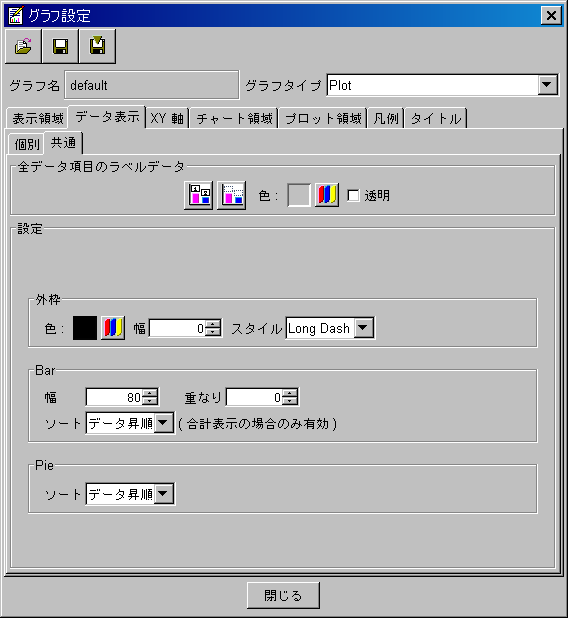The image size is (568, 618).
Task: Click the Bar 幅 value field
Action: (x=114, y=397)
